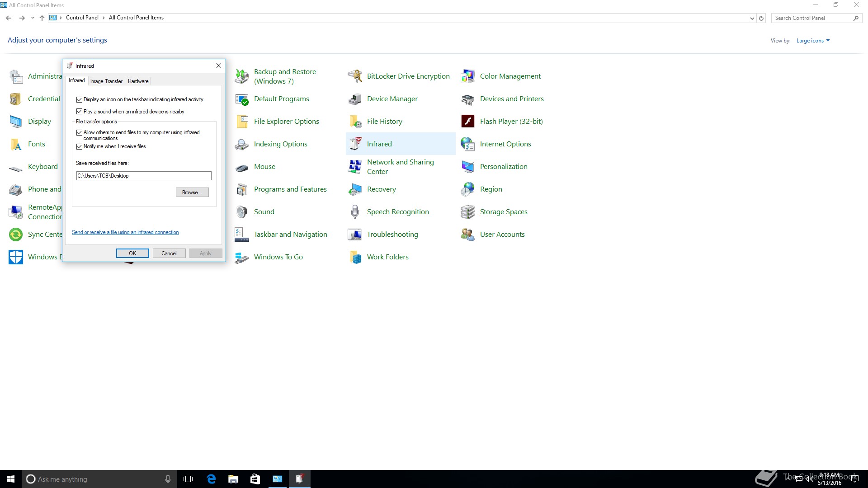This screenshot has height=488, width=868.
Task: Open Taskbar and Navigation icon
Action: (241, 235)
